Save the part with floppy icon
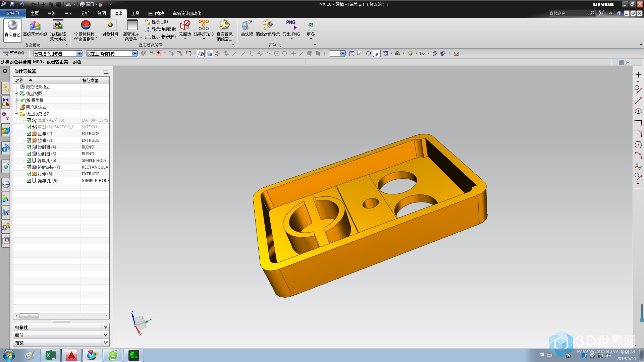Viewport: 644px width, 362px height. (12, 4)
